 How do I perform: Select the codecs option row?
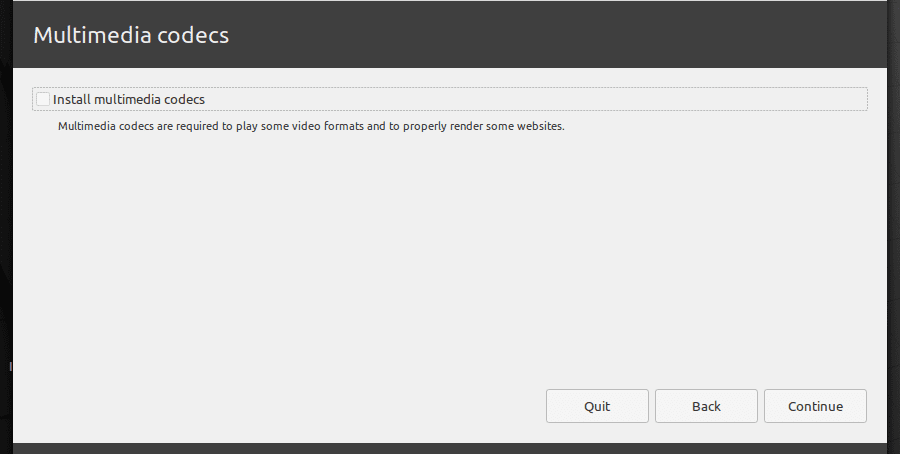tap(450, 99)
